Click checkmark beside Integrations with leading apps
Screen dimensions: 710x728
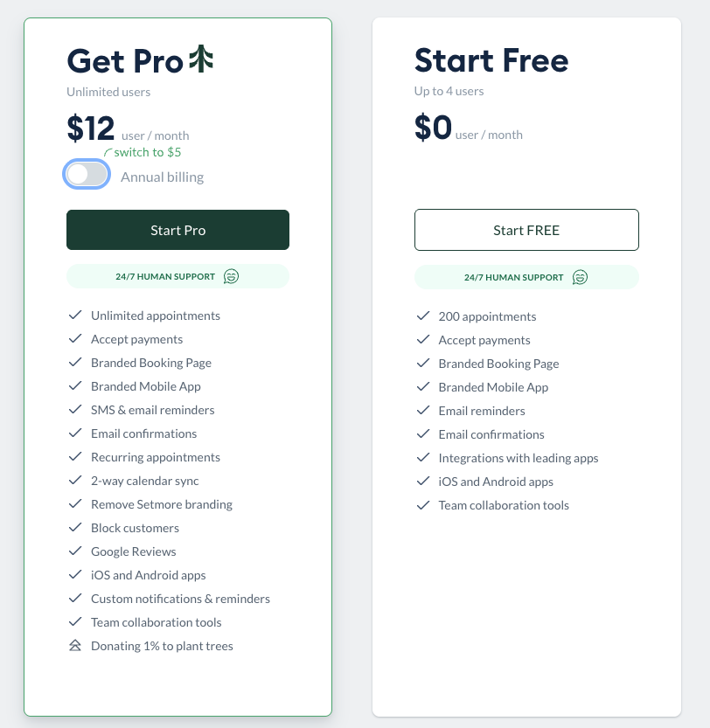point(423,458)
